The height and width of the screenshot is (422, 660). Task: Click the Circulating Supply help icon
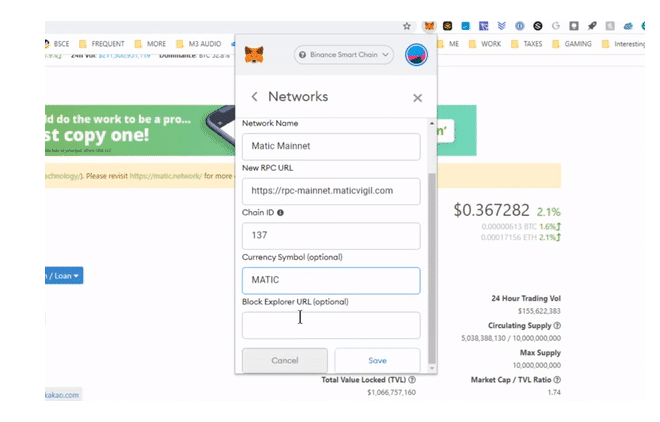(557, 326)
